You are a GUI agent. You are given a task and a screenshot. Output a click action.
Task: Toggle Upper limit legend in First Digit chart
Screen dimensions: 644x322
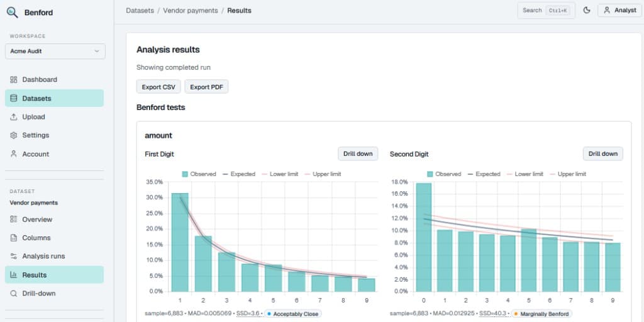(x=323, y=174)
